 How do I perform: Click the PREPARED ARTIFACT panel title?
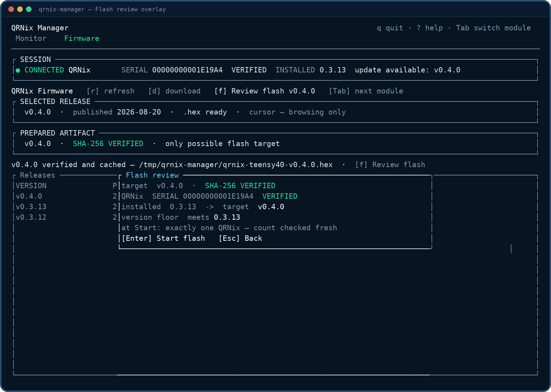[57, 133]
